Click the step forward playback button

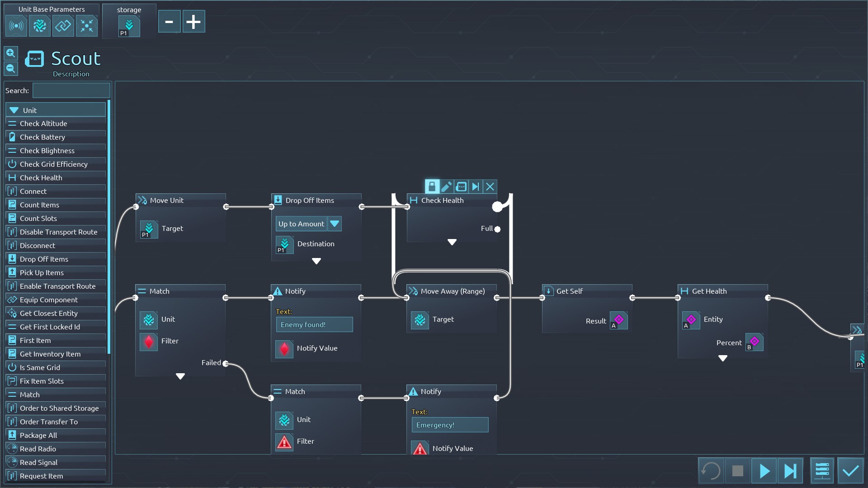[790, 471]
